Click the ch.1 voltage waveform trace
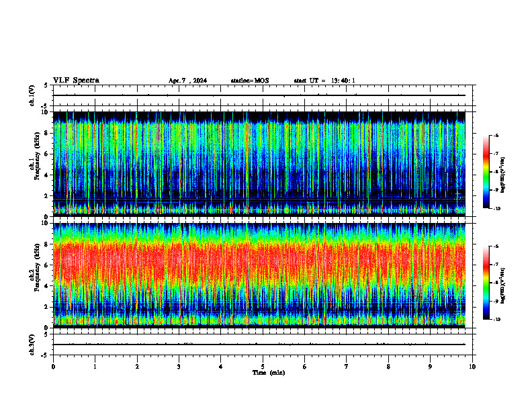532x411 pixels. tap(259, 95)
